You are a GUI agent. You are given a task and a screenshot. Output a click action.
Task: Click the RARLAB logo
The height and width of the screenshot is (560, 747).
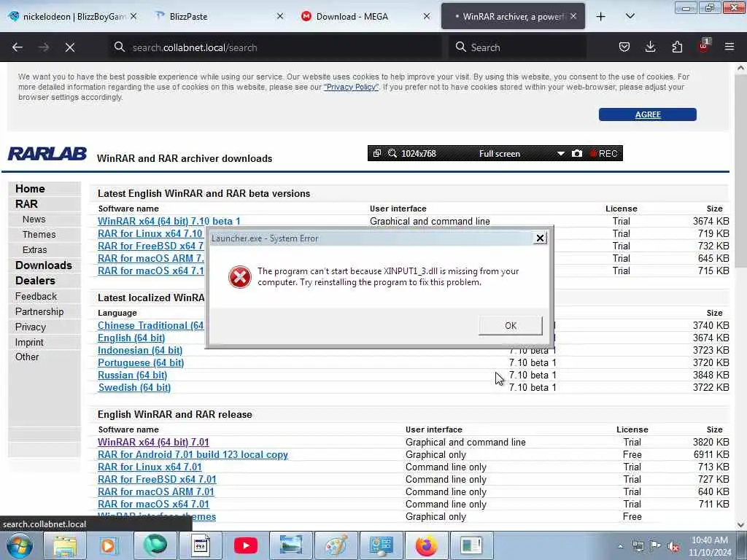click(x=47, y=154)
